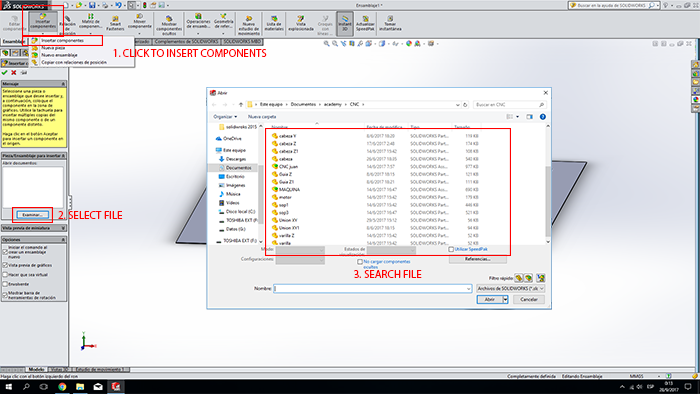Enable the Utilizar SpeedPak checkbox
700x394 pixels.
pos(451,249)
